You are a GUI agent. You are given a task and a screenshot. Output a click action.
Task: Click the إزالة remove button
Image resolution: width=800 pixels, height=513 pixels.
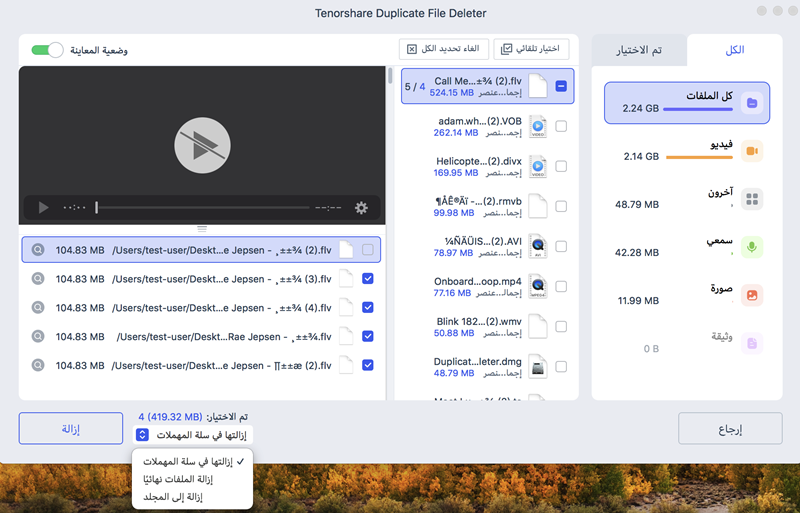pos(71,428)
